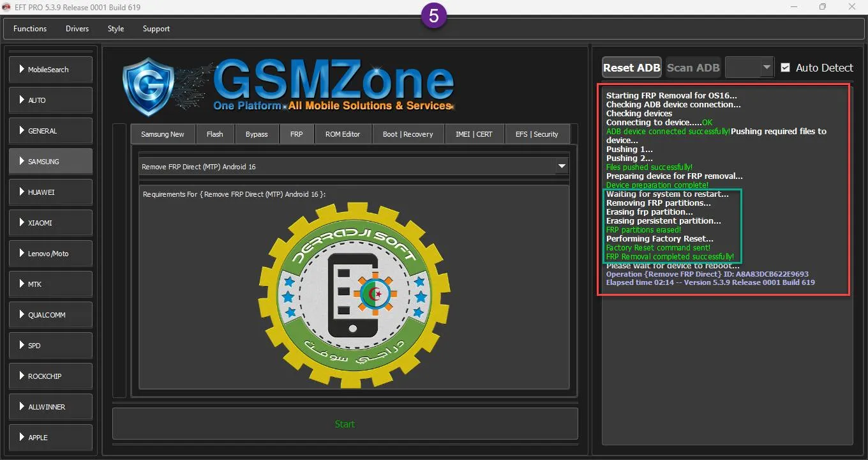The height and width of the screenshot is (460, 868).
Task: Click the GSMZone shield logo icon
Action: tap(148, 86)
